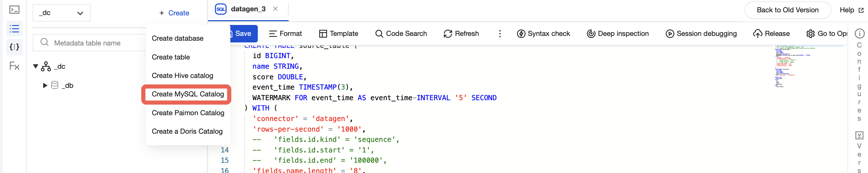Click the score DOUBLE code line
The width and height of the screenshot is (868, 173).
(279, 77)
